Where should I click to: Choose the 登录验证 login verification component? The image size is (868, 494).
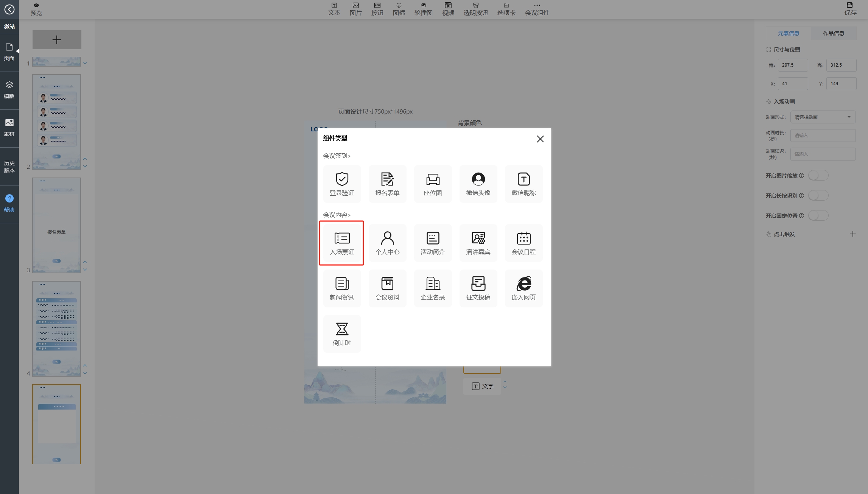pos(342,184)
